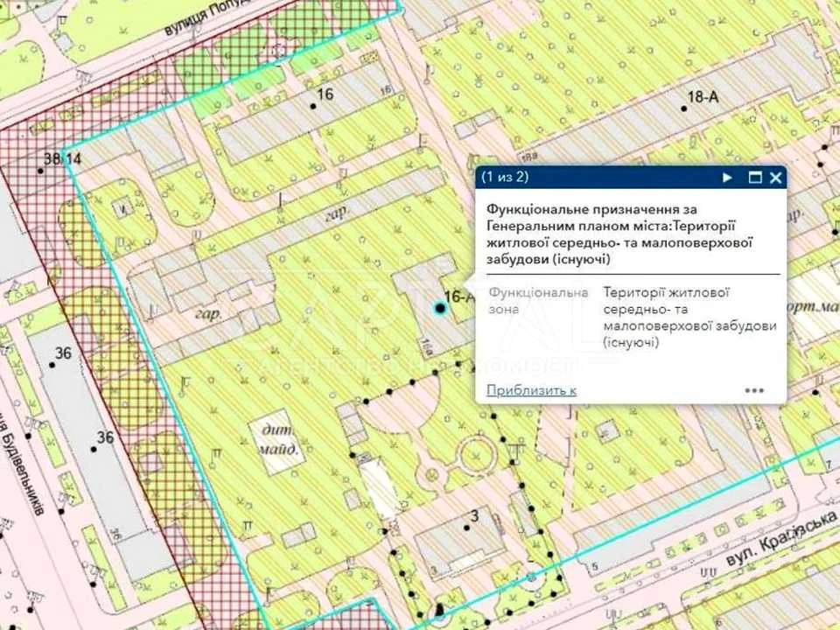Close the info popup
The height and width of the screenshot is (630, 840).
tap(776, 178)
